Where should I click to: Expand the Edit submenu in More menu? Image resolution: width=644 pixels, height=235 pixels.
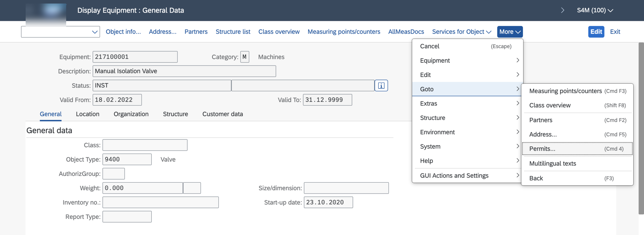pos(468,75)
